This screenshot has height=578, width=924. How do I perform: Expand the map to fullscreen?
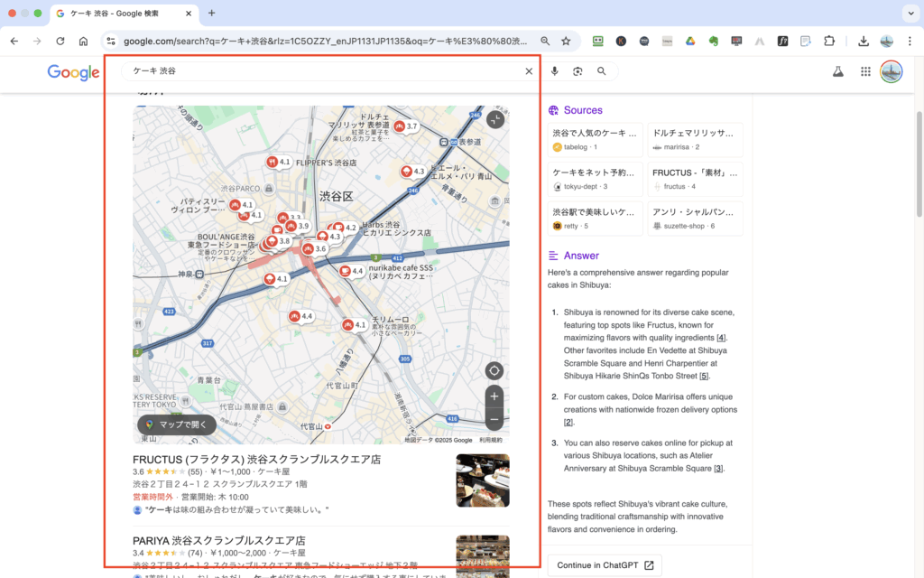[495, 119]
